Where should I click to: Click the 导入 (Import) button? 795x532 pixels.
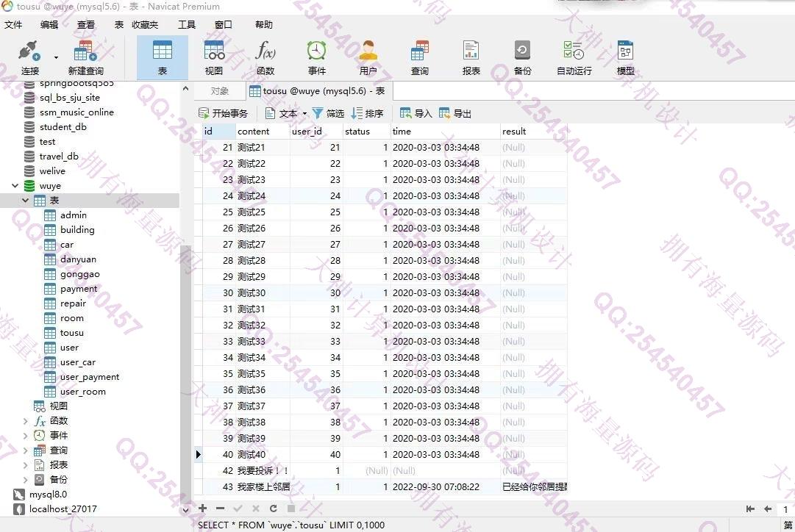pyautogui.click(x=416, y=113)
